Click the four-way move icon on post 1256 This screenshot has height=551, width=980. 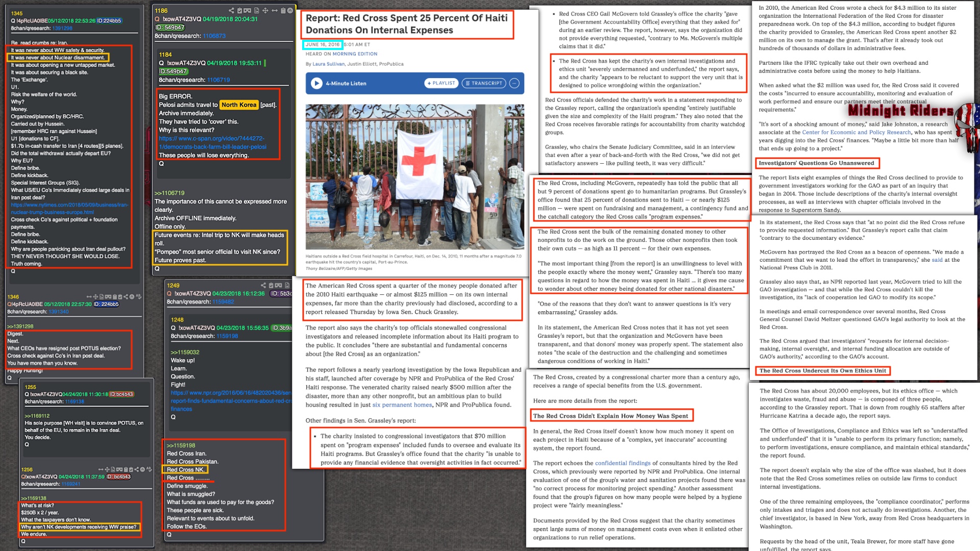point(107,469)
